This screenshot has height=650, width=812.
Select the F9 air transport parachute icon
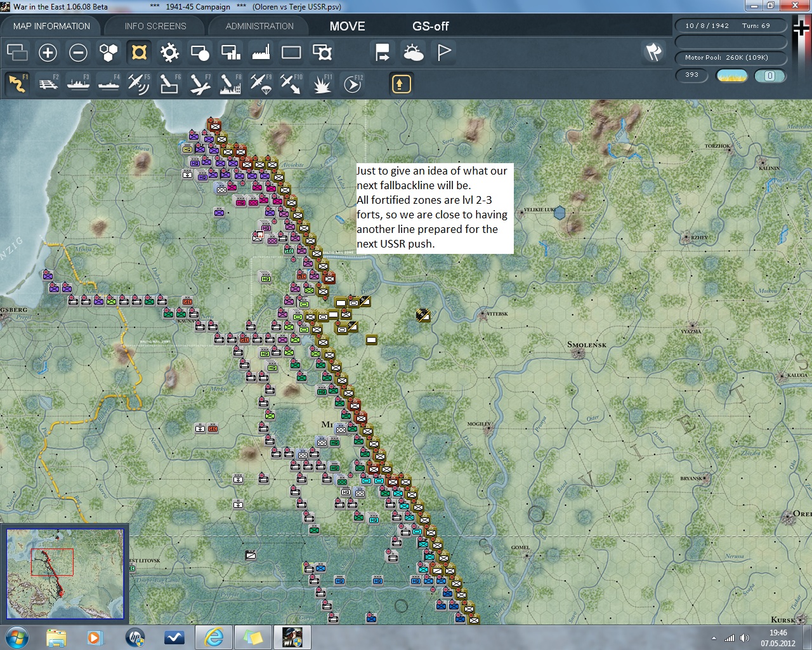point(261,84)
